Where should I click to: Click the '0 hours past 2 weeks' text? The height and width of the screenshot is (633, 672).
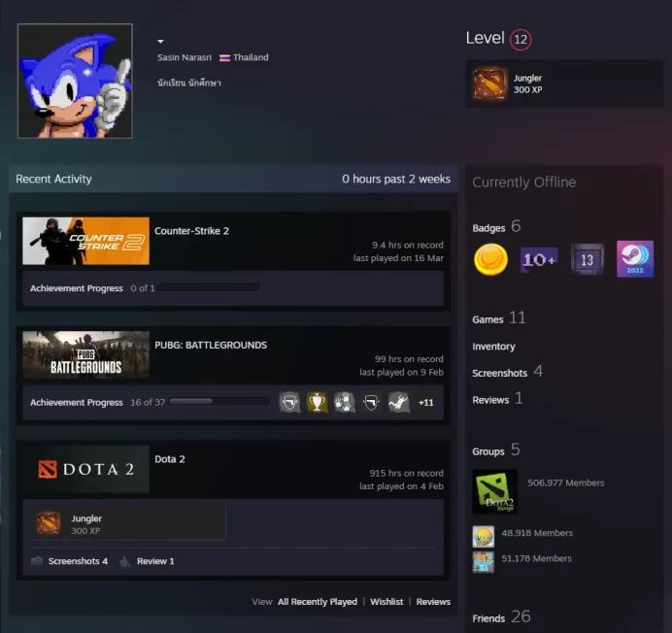tap(396, 179)
